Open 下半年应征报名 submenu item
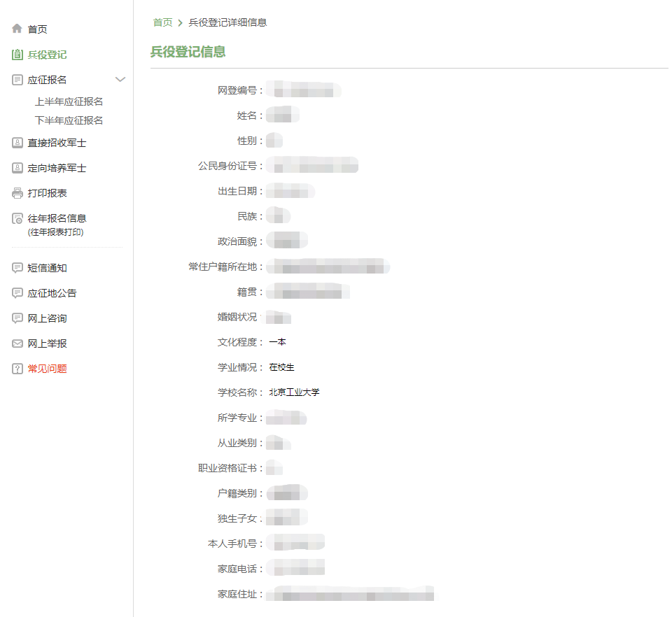 coord(69,121)
